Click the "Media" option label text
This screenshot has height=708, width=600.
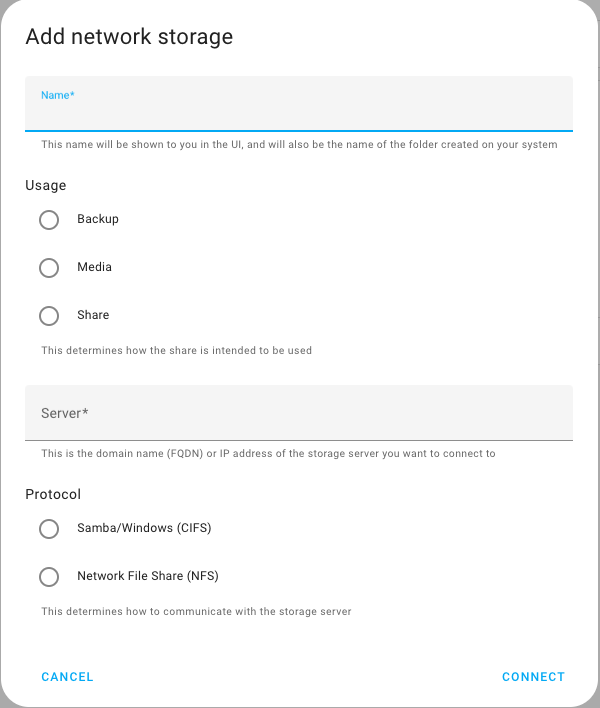95,267
